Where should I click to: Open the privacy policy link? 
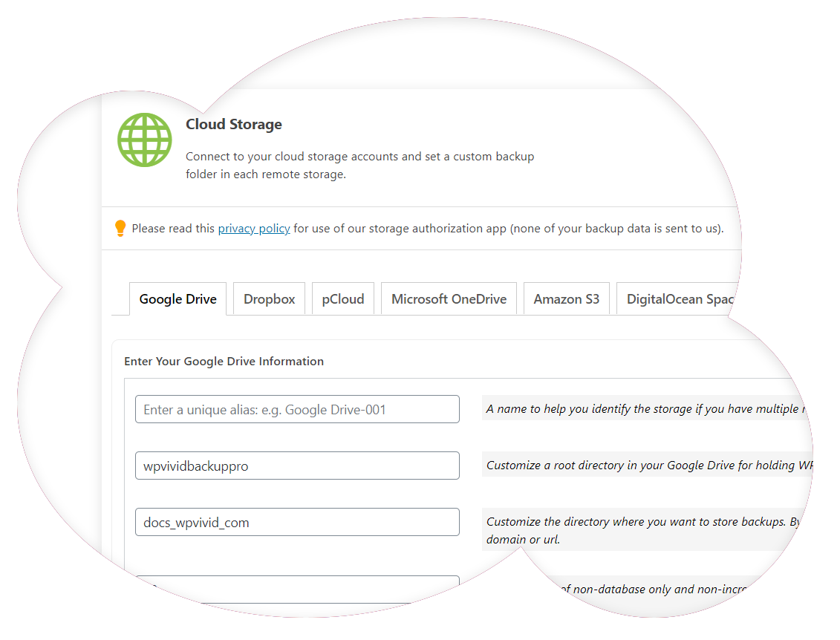254,229
